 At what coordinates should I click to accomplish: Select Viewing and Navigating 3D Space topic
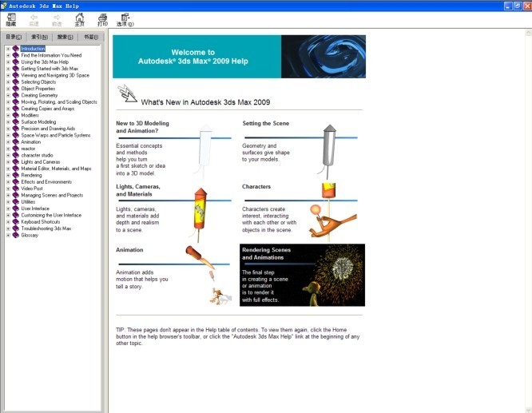55,75
